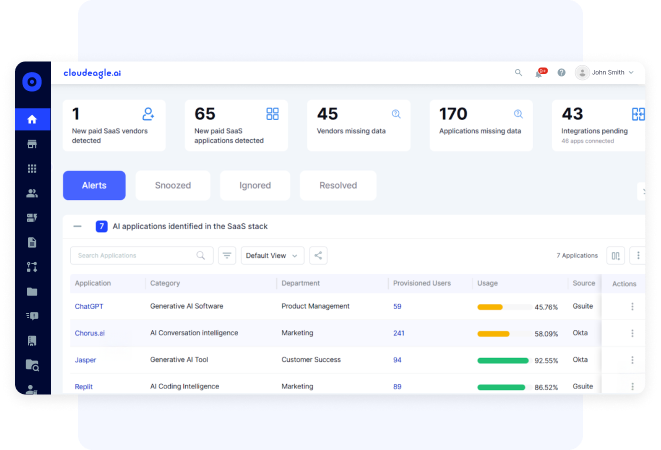Open the ChatGPT application link
The image size is (661, 450).
89,307
